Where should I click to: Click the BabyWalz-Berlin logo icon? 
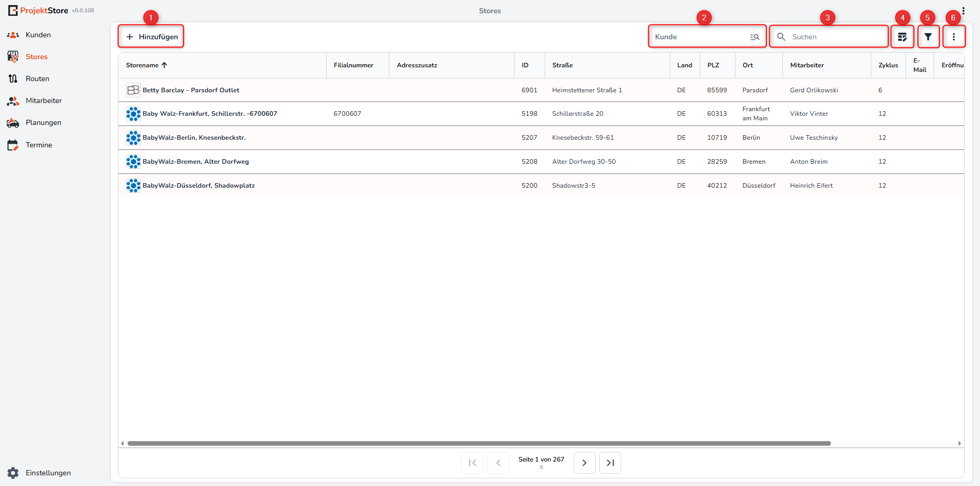tap(133, 138)
